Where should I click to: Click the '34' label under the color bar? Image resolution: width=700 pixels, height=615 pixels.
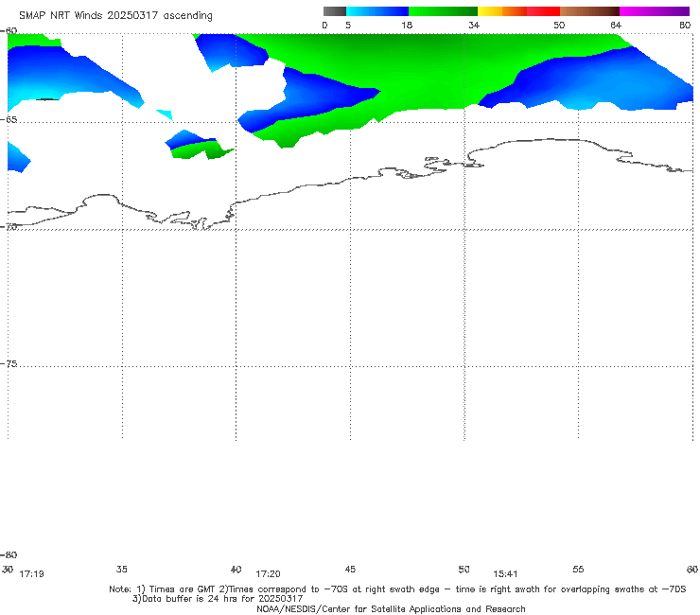[474, 26]
